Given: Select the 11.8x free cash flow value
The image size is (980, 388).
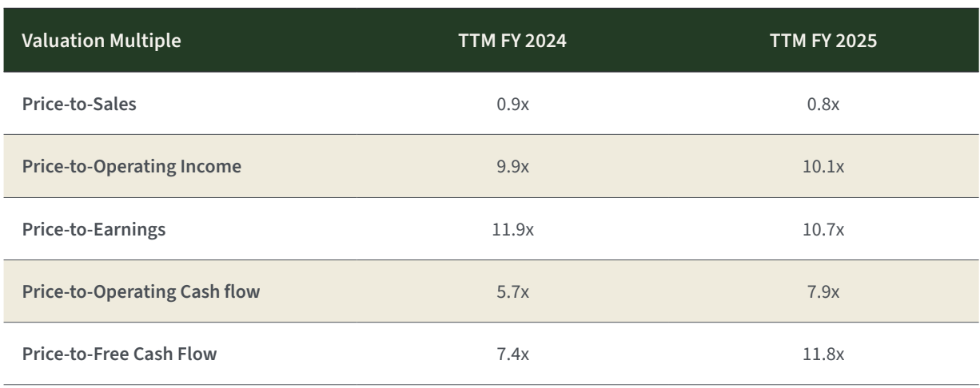Looking at the screenshot, I should 823,354.
